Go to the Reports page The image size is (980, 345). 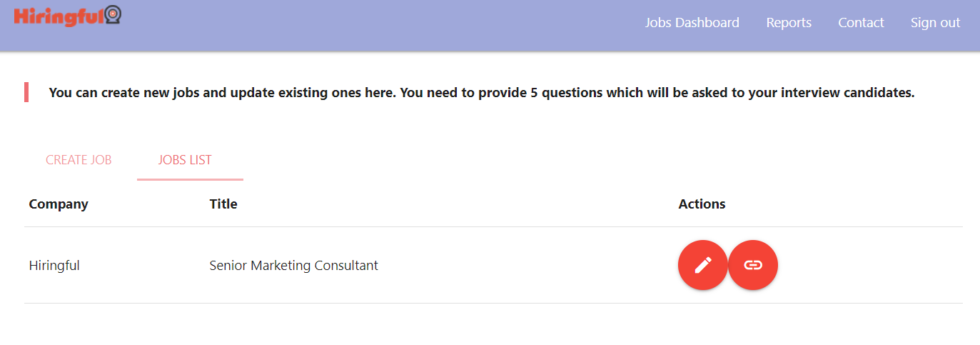[789, 23]
